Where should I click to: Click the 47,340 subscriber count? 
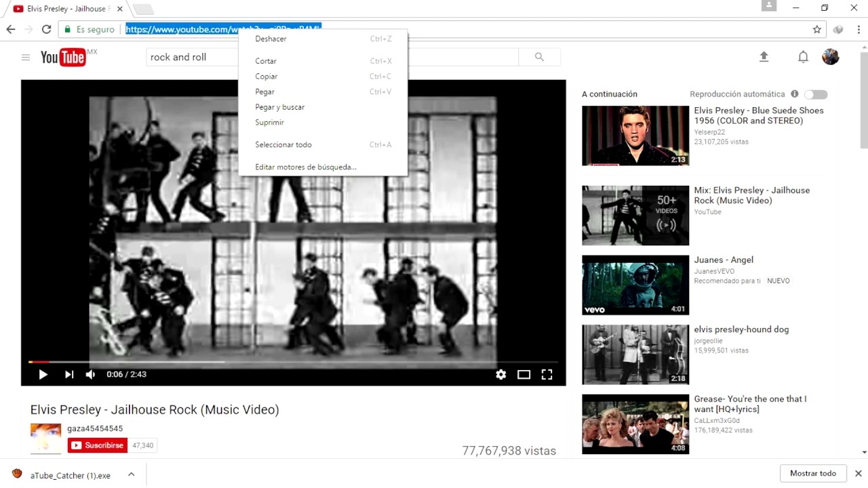pos(142,445)
